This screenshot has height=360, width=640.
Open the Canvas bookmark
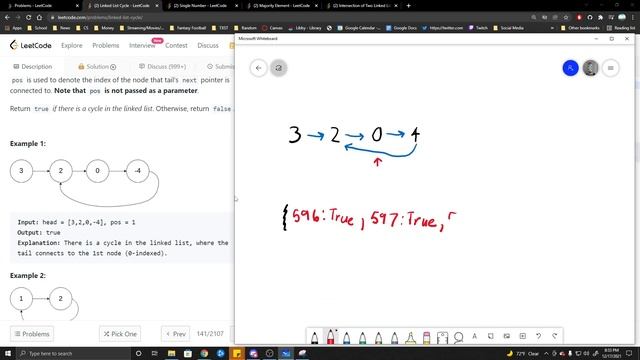(272, 28)
